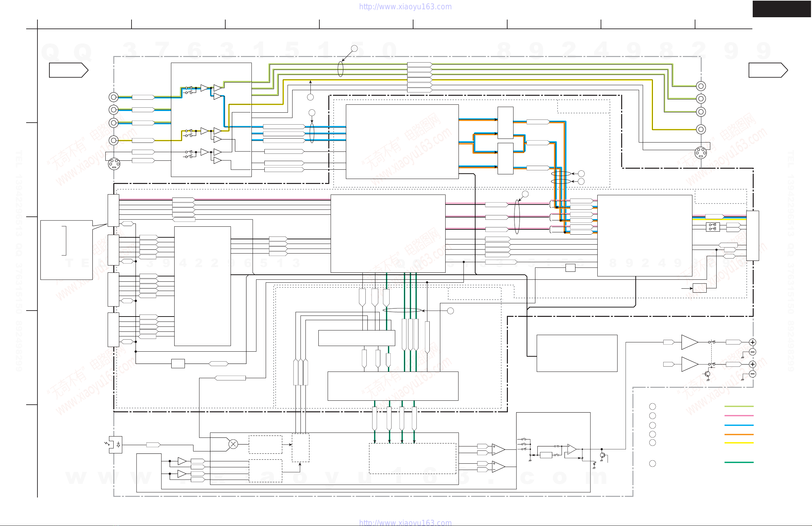
Task: Click the RCA input jack on yellow line
Action: click(x=114, y=140)
